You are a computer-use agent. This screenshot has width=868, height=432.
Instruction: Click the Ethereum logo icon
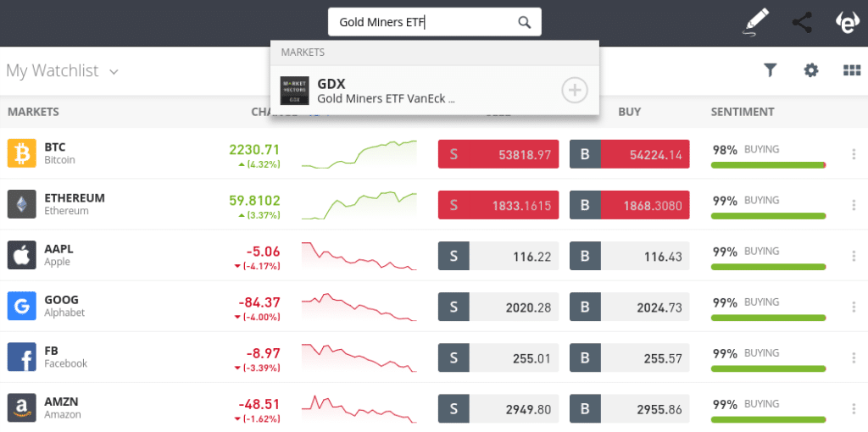[x=21, y=204]
